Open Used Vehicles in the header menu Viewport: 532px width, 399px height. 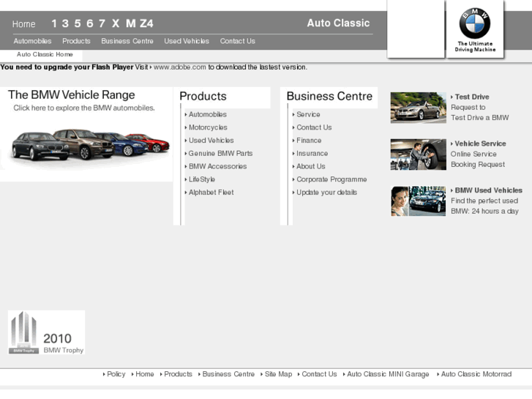187,41
